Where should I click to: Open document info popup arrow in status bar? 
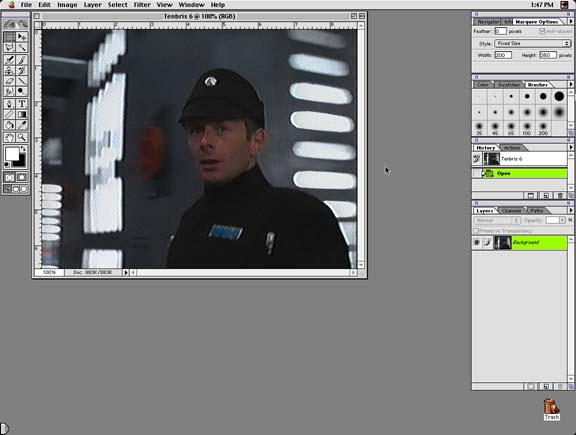[x=126, y=273]
